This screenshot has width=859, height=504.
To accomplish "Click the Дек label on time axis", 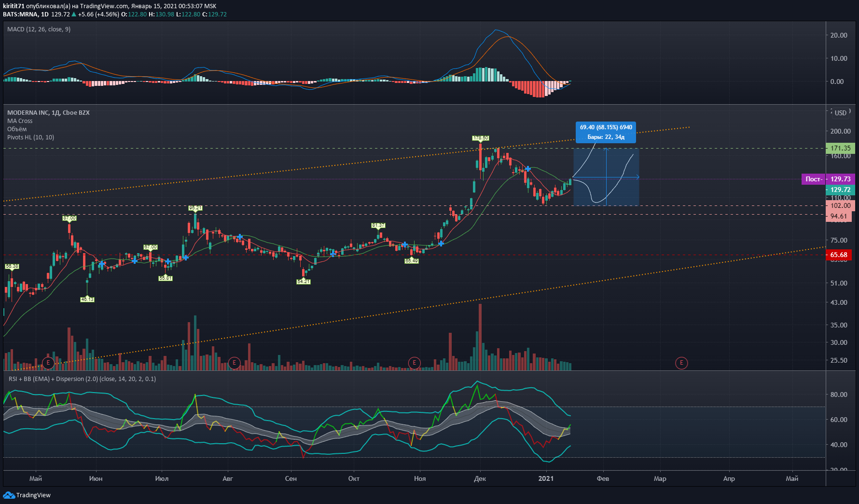I will click(x=480, y=478).
